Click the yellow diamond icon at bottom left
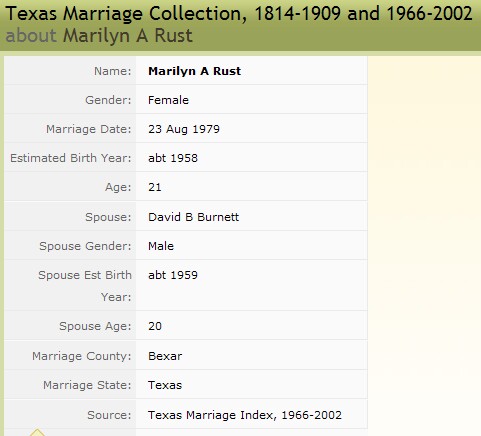The image size is (481, 436). [x=37, y=433]
